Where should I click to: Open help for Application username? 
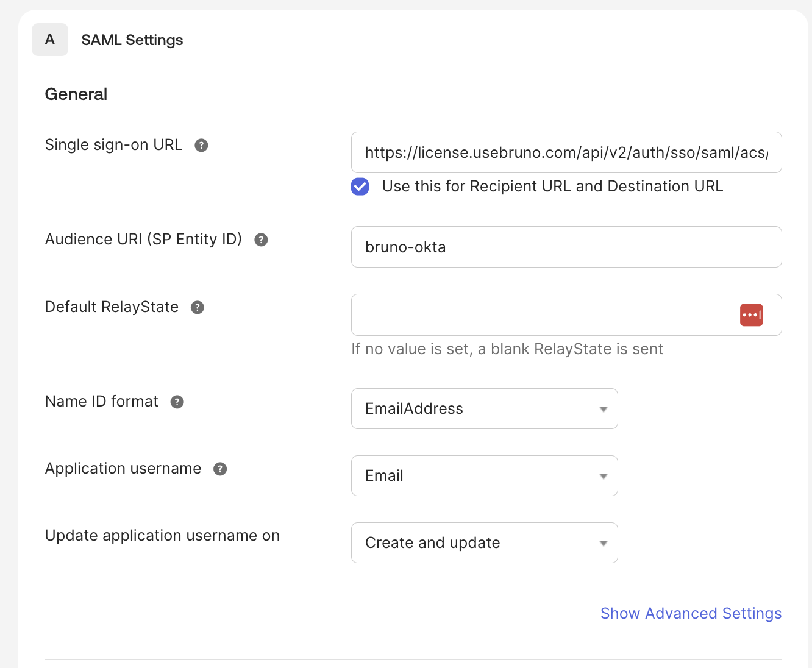[x=219, y=469]
